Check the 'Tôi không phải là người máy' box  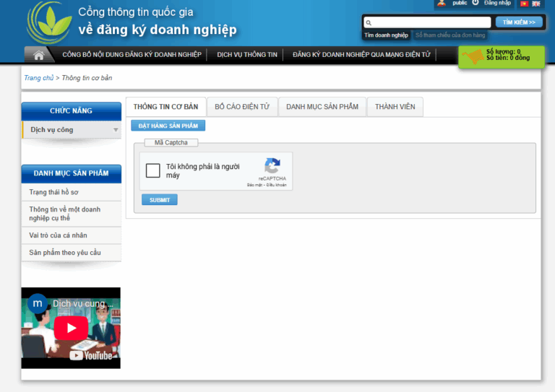click(153, 170)
